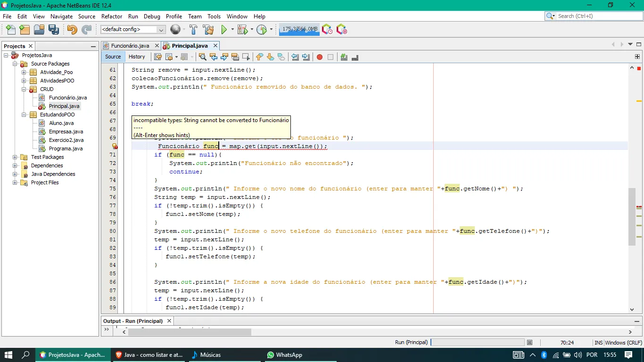The image size is (644, 362).
Task: Click the red macro recording button
Action: (x=320, y=57)
